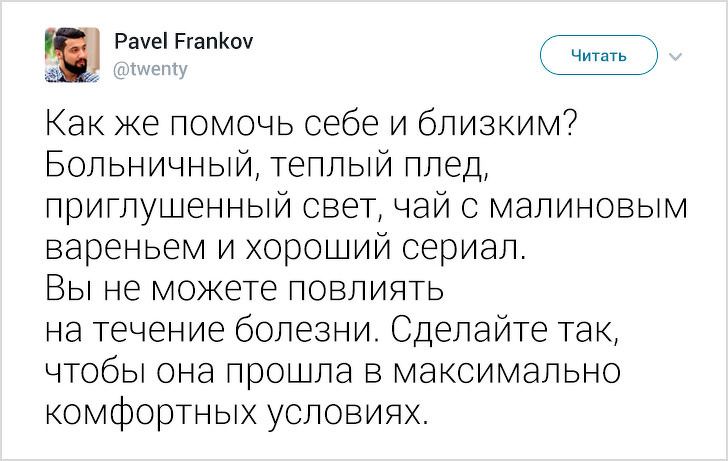Click Pavel Frankov's profile avatar
The width and height of the screenshot is (728, 461).
pos(72,55)
